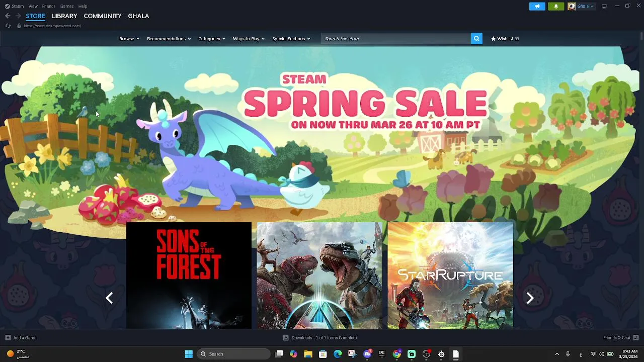
Task: Open the Steam menu
Action: click(18, 6)
